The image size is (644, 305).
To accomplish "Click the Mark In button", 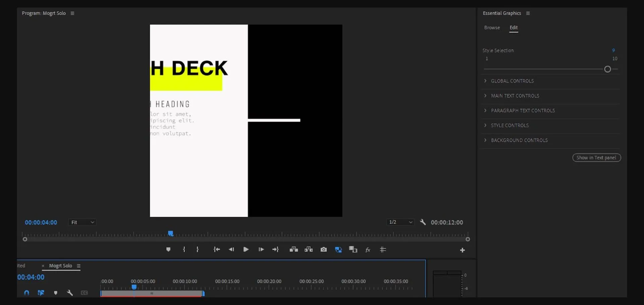I will (184, 250).
